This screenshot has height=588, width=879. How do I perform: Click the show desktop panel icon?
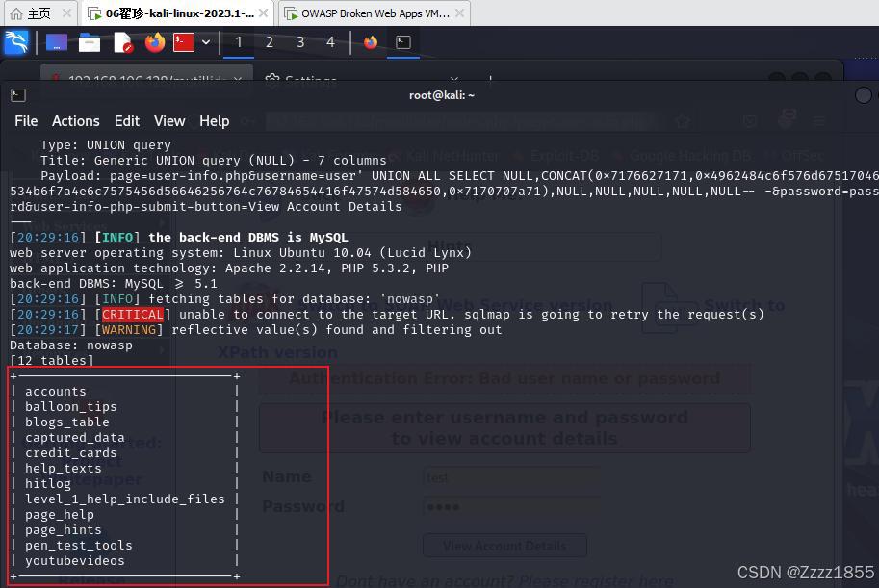click(x=57, y=42)
